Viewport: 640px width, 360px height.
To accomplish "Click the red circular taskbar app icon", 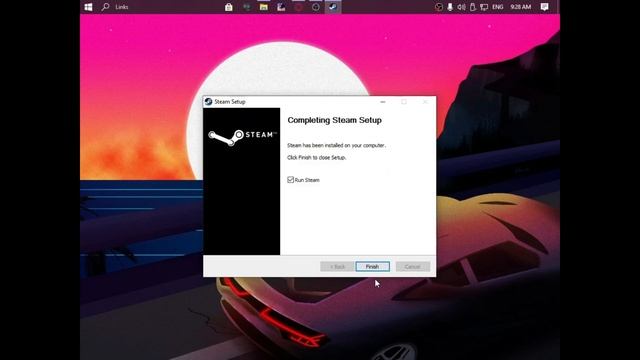I will pos(298,7).
